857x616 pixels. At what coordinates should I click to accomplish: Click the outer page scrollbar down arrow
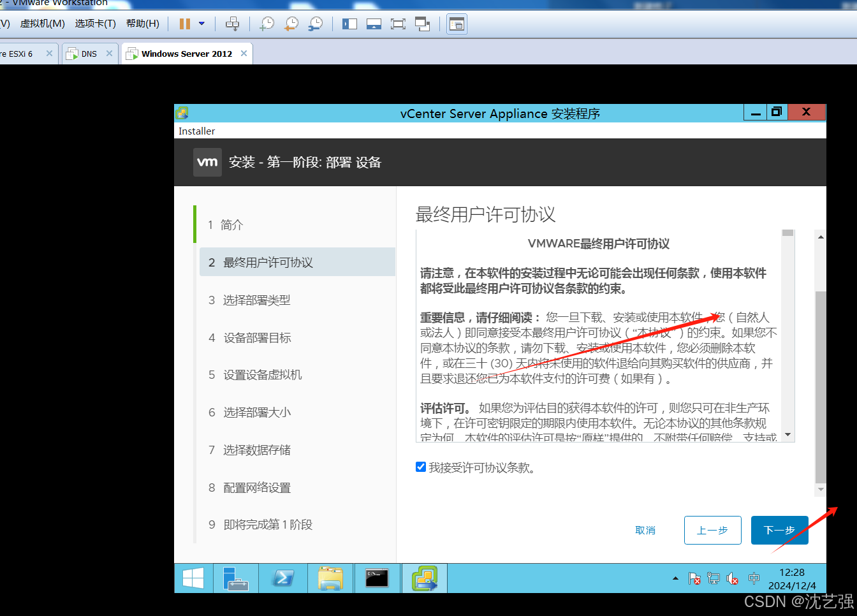click(821, 490)
